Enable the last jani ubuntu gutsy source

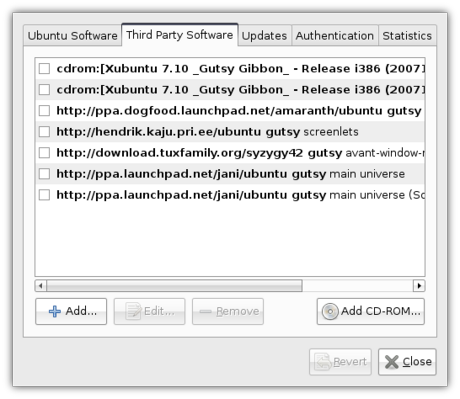[44, 195]
